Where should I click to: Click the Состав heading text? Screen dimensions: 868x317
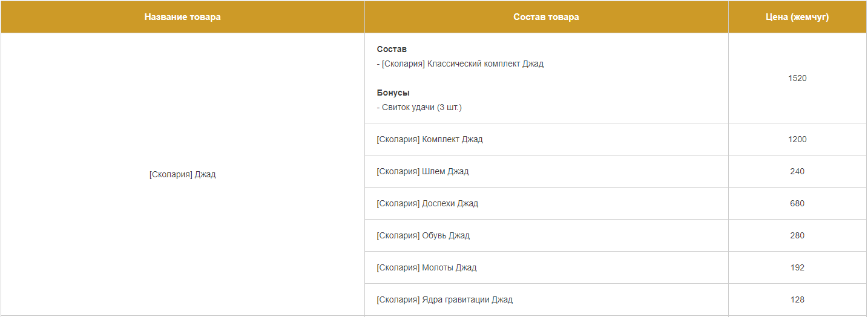pos(392,49)
